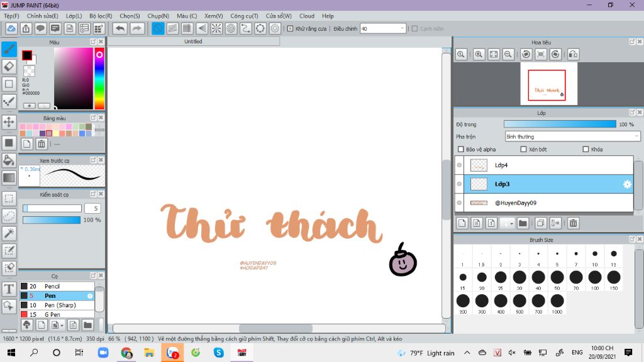Enable concentric circle snap guide

[x=231, y=29]
